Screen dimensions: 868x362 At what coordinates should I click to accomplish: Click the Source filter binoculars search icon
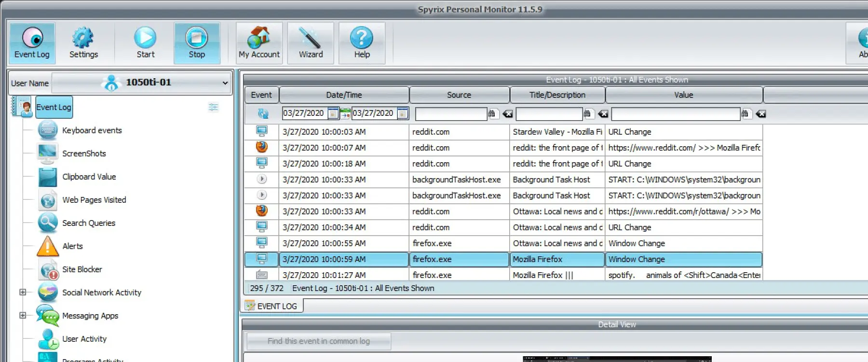coord(492,114)
